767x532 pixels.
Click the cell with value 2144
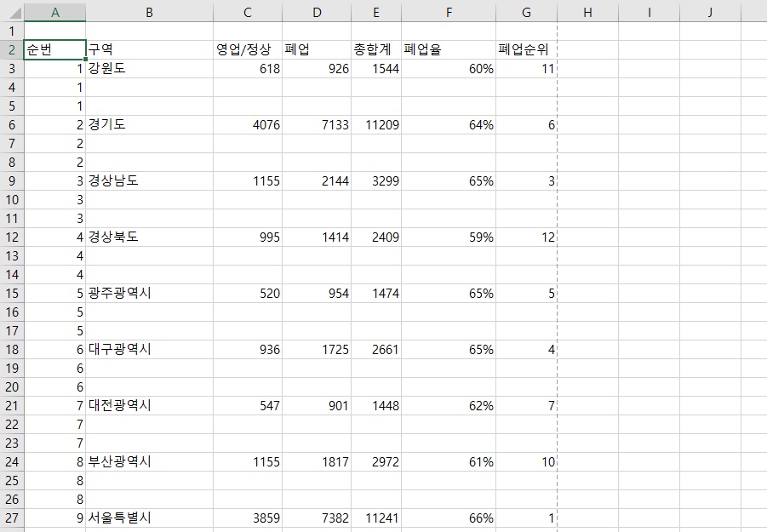coord(317,181)
